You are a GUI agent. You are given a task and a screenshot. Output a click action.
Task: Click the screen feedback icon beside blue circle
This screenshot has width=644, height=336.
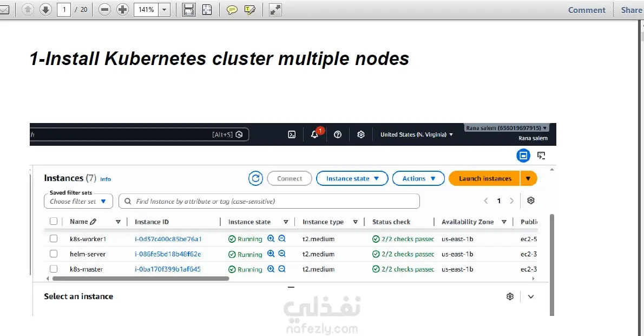(x=541, y=156)
